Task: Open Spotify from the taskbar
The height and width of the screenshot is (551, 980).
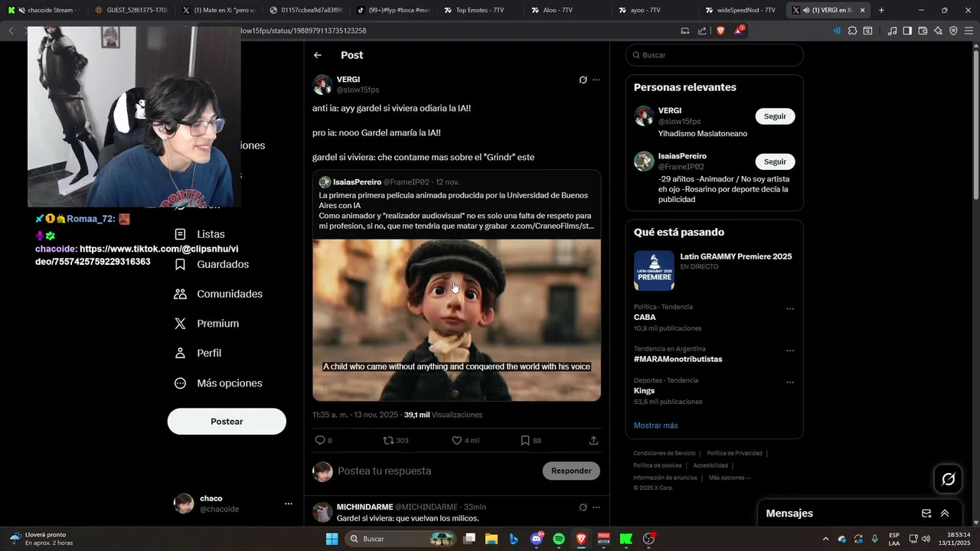Action: click(x=559, y=539)
